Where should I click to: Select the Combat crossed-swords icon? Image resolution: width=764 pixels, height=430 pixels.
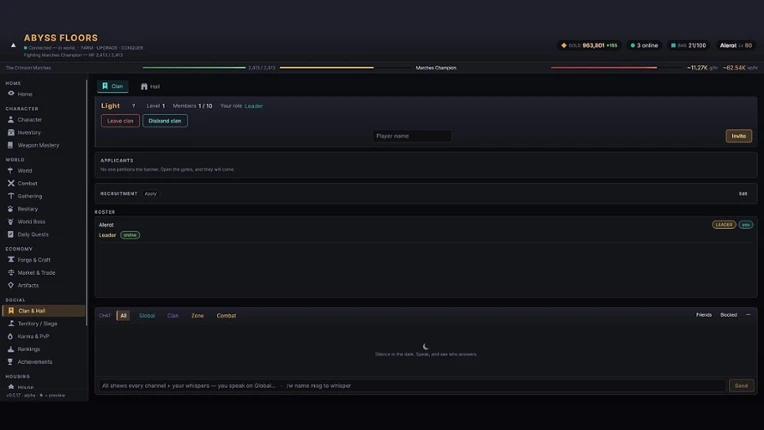tap(11, 183)
